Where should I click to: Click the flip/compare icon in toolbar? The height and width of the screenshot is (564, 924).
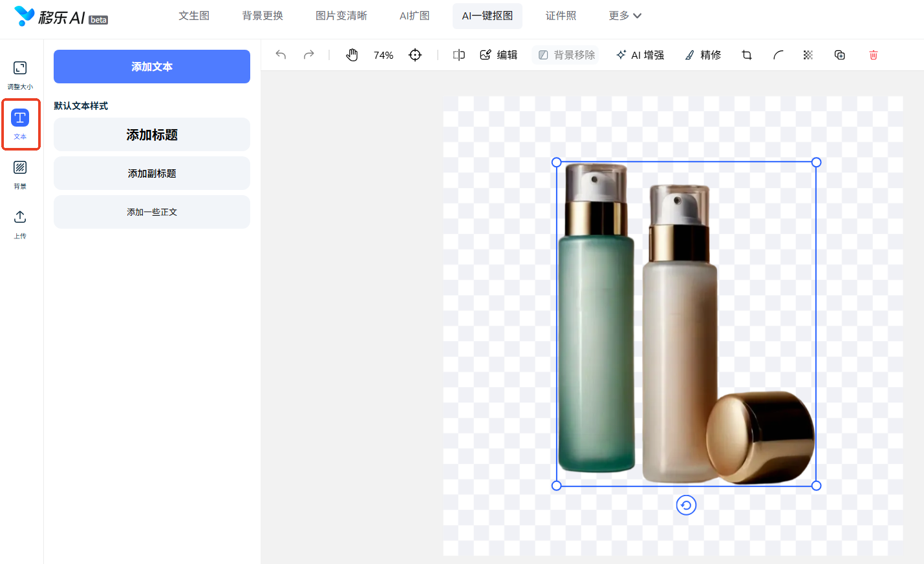459,55
